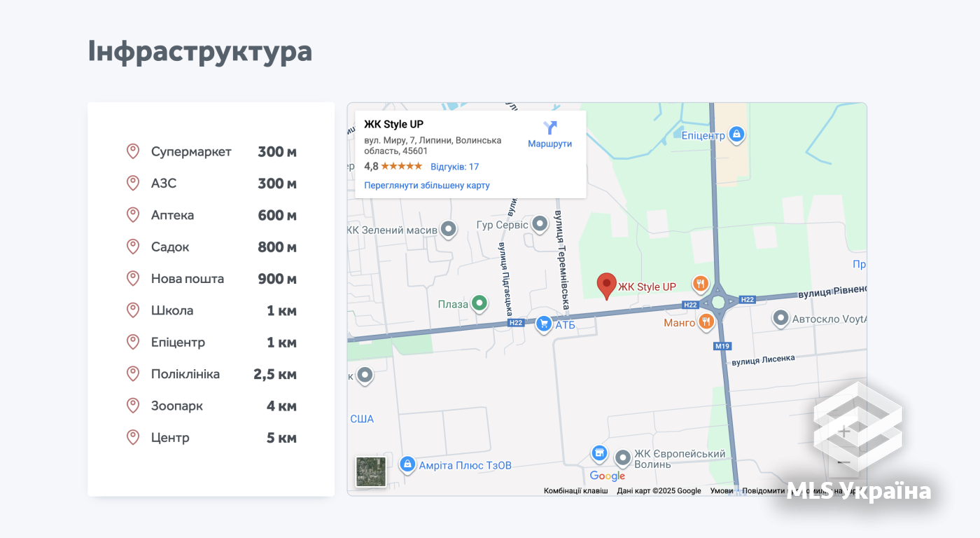Click the Поліклініка list label
The image size is (980, 538).
[x=185, y=374]
